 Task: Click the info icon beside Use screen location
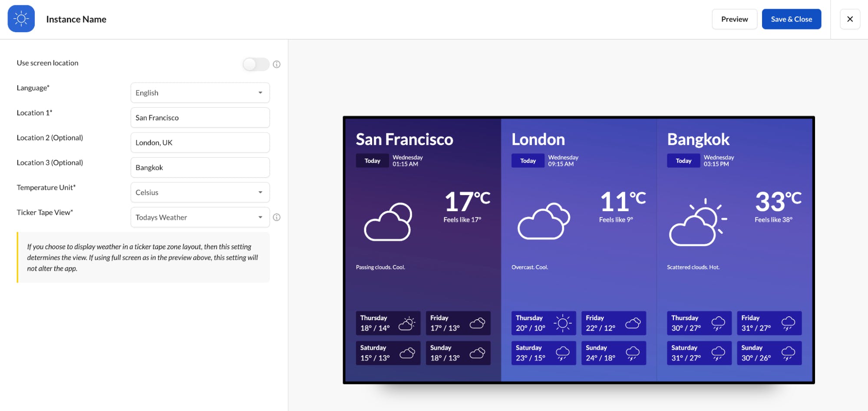click(277, 64)
